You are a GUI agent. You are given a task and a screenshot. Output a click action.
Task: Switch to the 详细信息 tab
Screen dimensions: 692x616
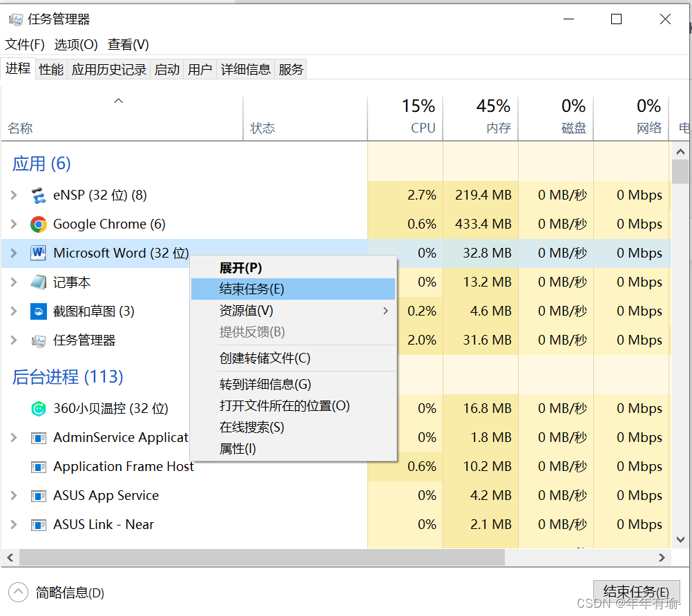tap(245, 69)
